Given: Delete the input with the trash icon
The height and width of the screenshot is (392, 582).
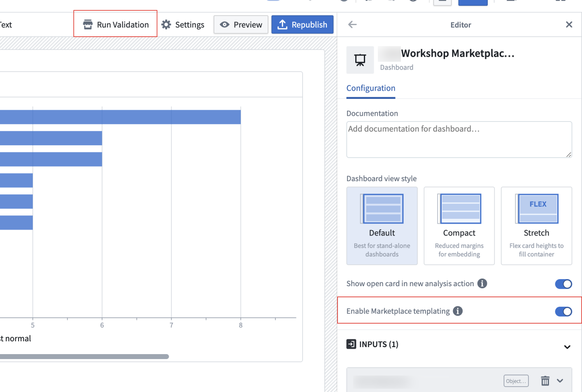Looking at the screenshot, I should tap(545, 381).
